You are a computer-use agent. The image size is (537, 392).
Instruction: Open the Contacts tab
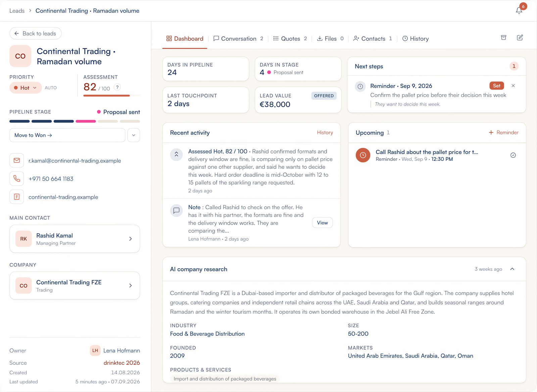tap(373, 39)
